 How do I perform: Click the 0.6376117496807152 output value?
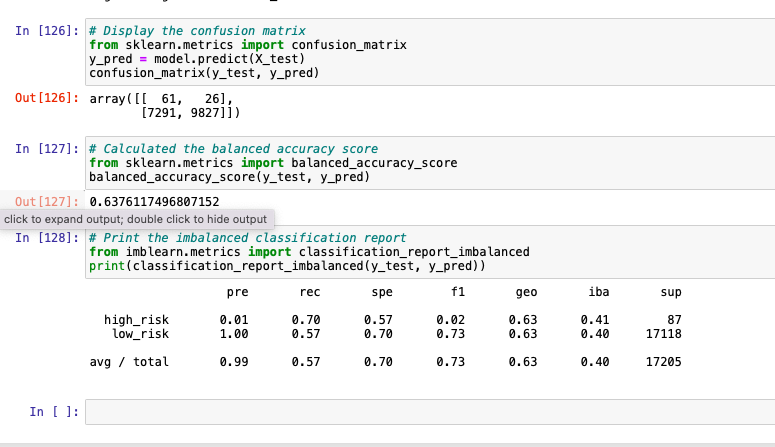154,202
